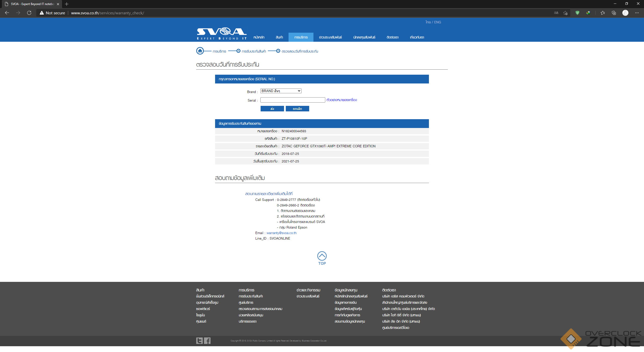Select the สินค้า navigation menu item

[279, 37]
